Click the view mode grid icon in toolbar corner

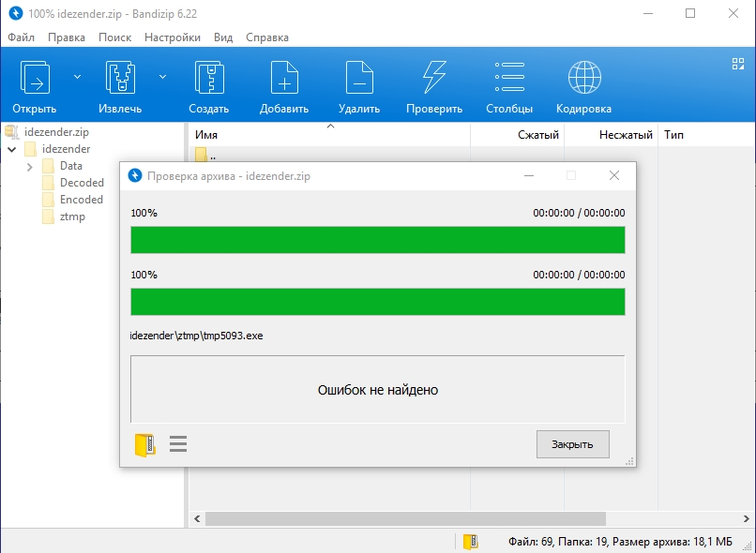pyautogui.click(x=737, y=64)
